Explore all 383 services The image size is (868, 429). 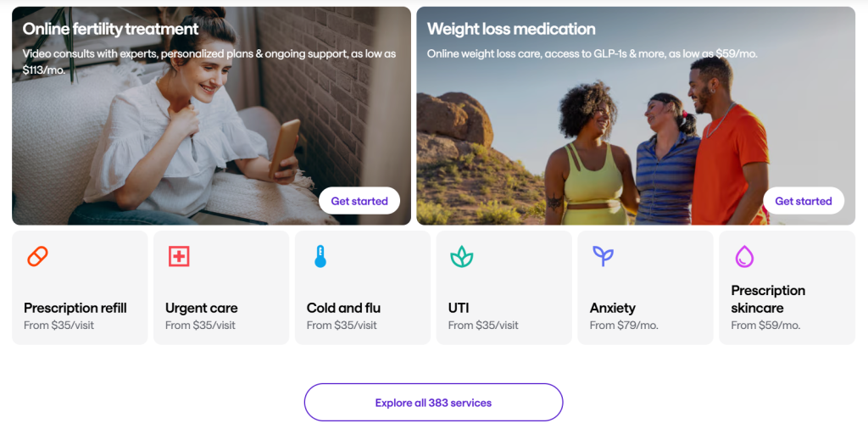point(433,403)
